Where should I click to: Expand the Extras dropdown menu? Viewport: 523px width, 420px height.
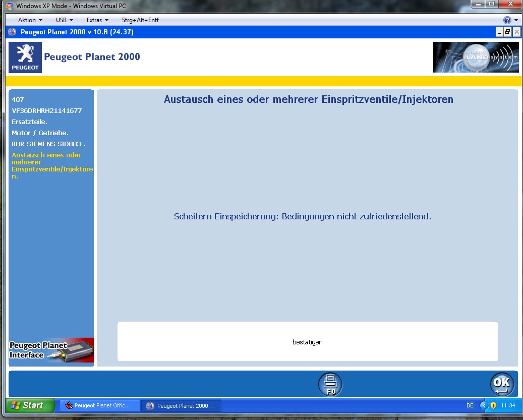point(97,20)
